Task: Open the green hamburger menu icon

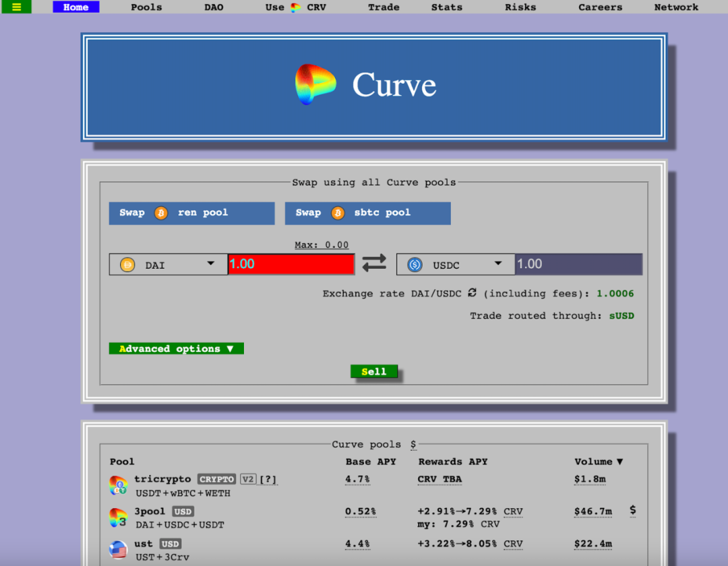Action: pyautogui.click(x=17, y=7)
